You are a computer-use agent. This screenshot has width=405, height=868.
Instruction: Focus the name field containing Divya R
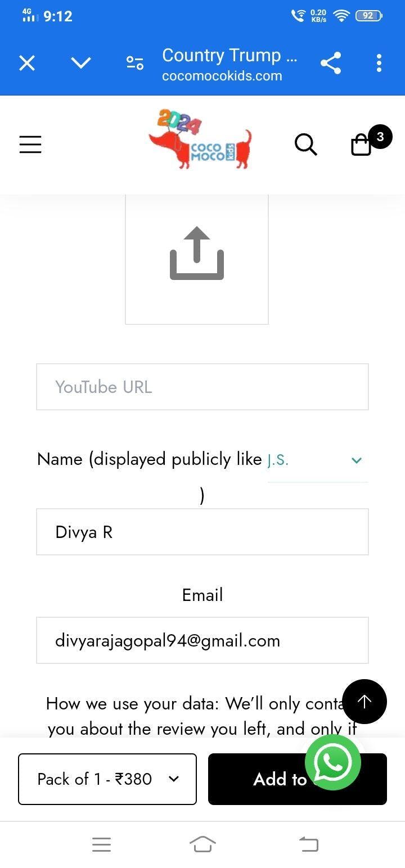[202, 532]
